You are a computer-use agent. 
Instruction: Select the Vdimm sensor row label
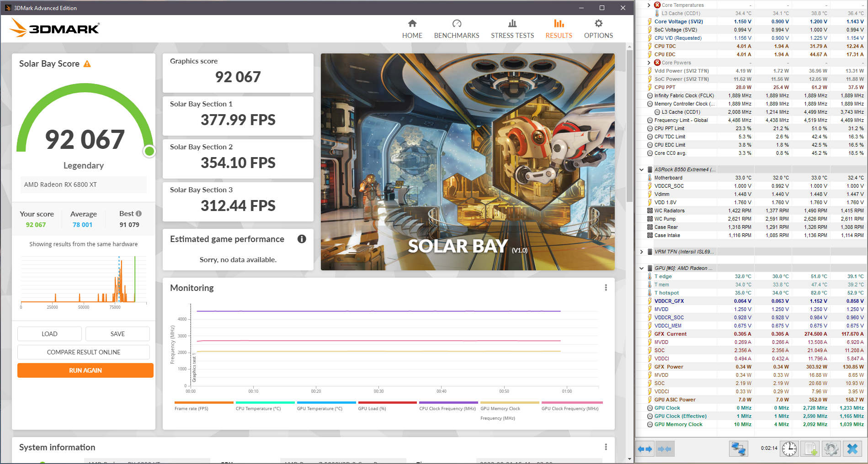click(662, 194)
